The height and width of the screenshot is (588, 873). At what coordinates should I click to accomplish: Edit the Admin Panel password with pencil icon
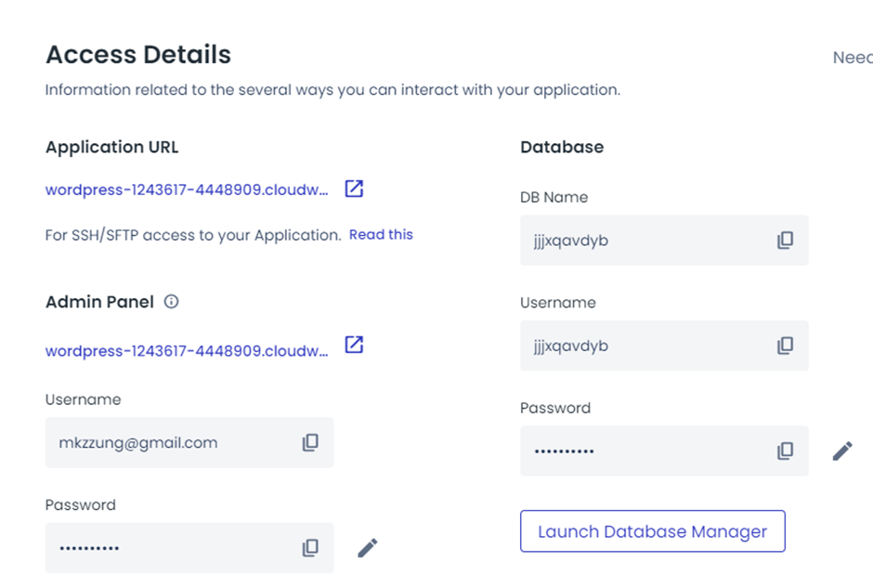(368, 548)
